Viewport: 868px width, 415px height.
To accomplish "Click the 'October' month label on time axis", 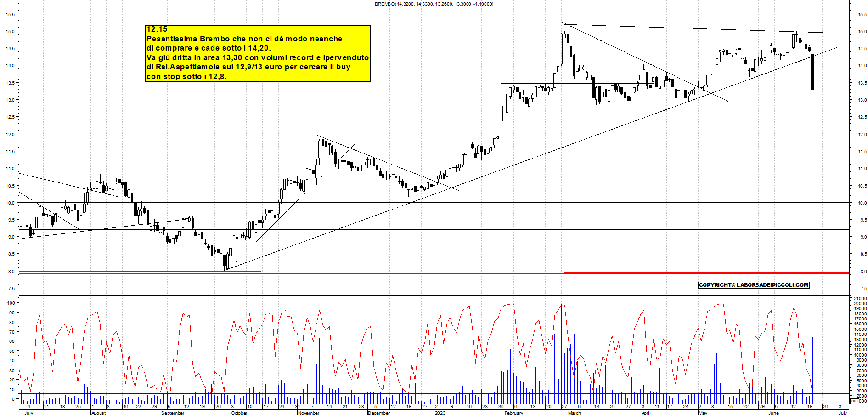I will coord(239,413).
